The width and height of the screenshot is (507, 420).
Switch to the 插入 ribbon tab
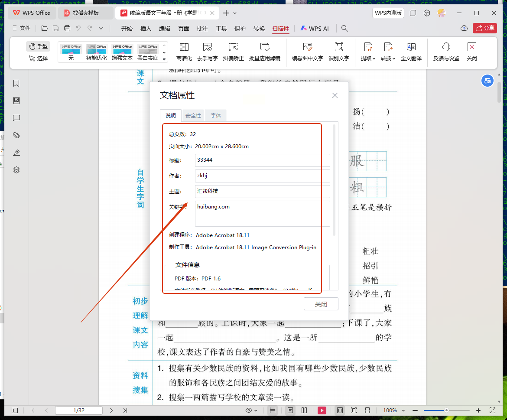(146, 29)
